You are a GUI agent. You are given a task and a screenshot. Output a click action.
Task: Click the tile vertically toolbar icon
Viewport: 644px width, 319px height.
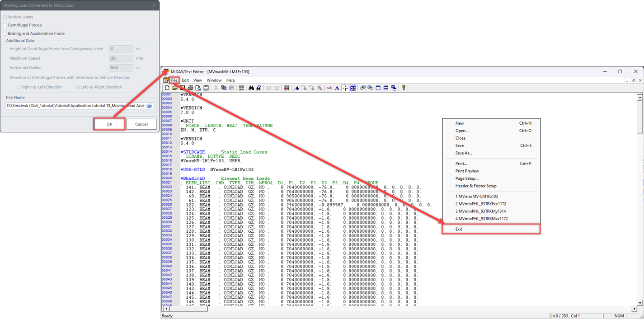click(x=378, y=88)
